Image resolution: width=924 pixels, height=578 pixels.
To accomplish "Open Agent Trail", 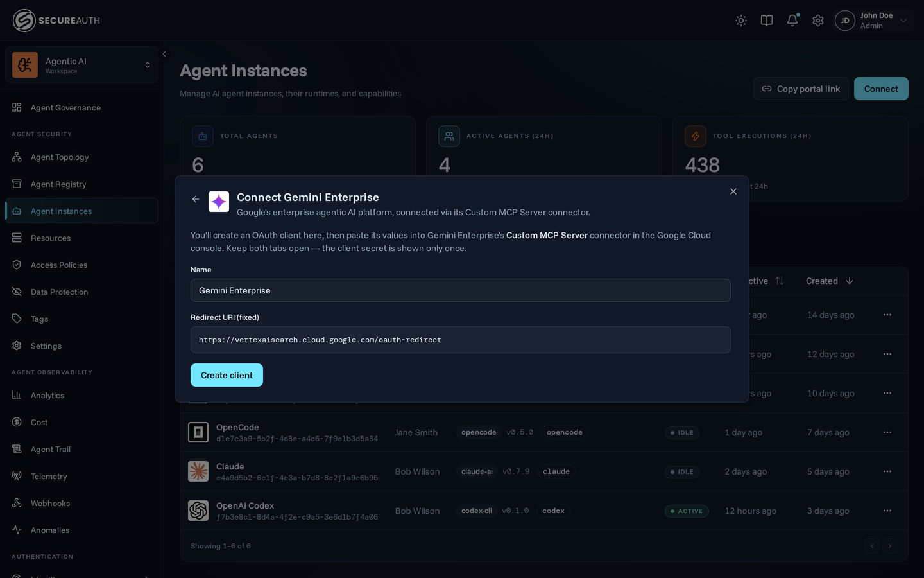I will pyautogui.click(x=81, y=449).
